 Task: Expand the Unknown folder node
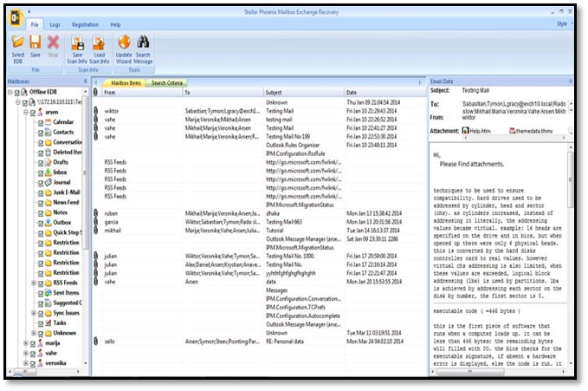click(34, 333)
